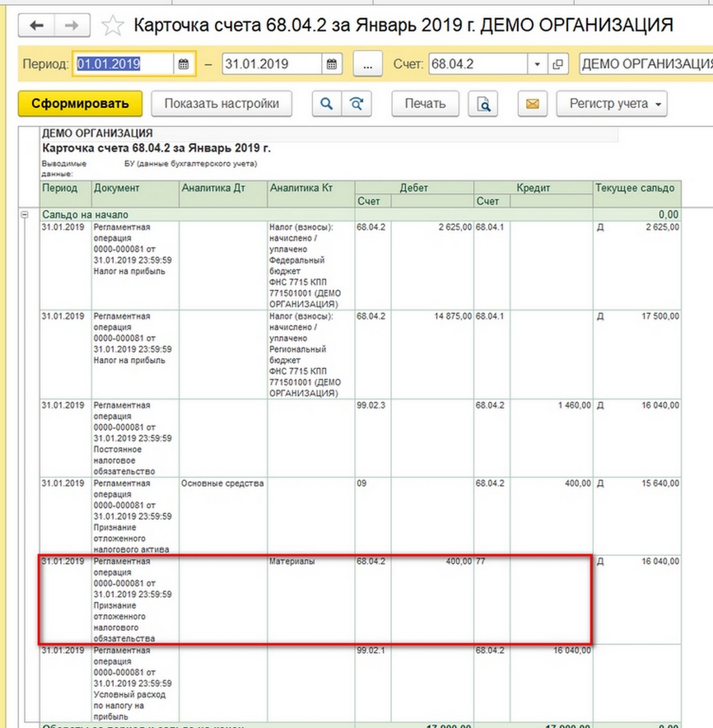
Task: Click the organization ДЕМО ОРГАНИЗАЦИЯ field
Action: pos(645,64)
